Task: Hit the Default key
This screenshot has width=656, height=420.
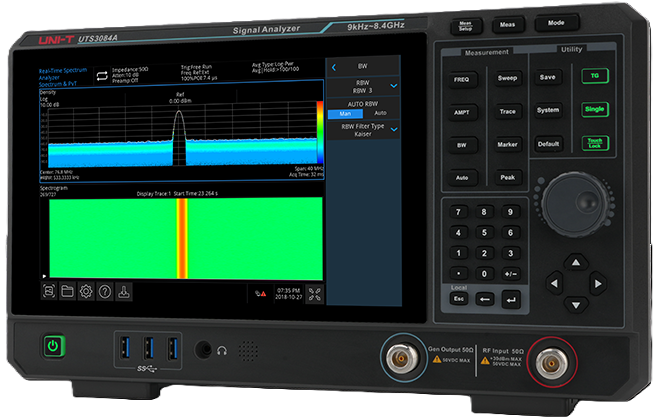Action: coord(548,144)
